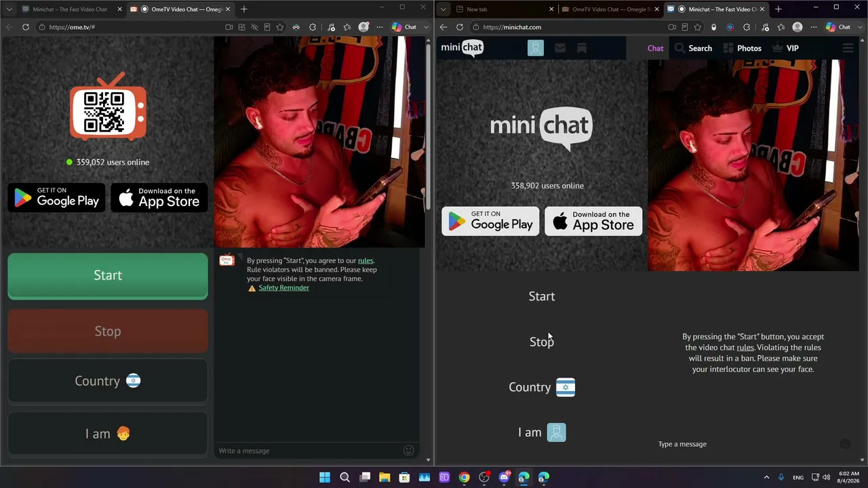Bookmark the OmeTV page with the star
Image resolution: width=868 pixels, height=488 pixels.
click(279, 27)
